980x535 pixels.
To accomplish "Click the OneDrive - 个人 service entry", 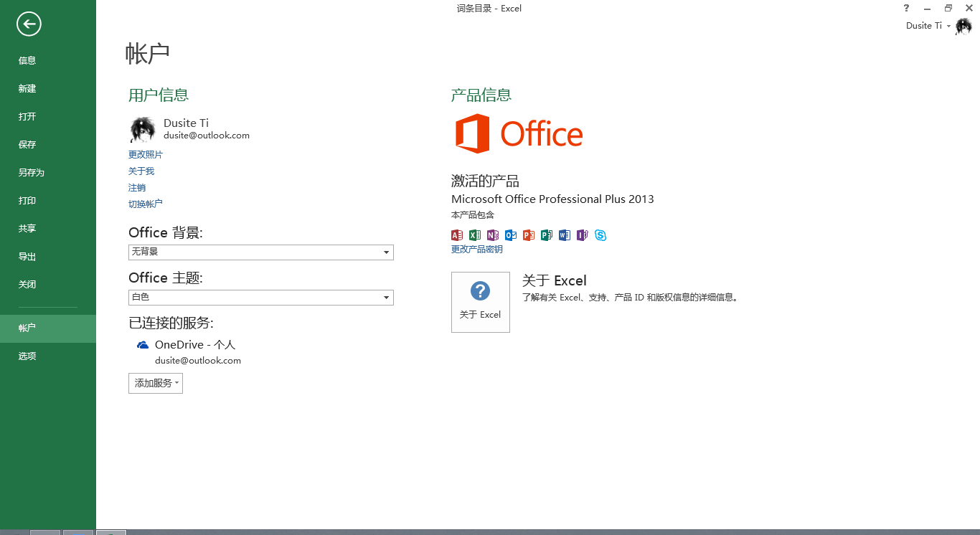I will point(195,345).
